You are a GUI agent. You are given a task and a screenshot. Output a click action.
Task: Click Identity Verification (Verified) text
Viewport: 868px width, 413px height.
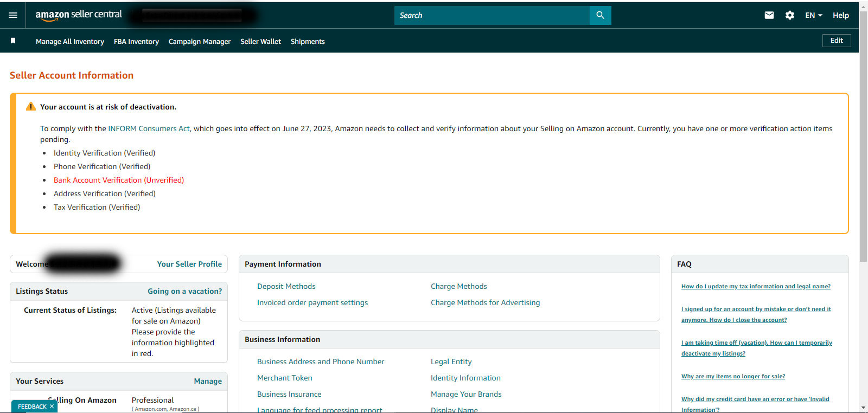(x=104, y=153)
